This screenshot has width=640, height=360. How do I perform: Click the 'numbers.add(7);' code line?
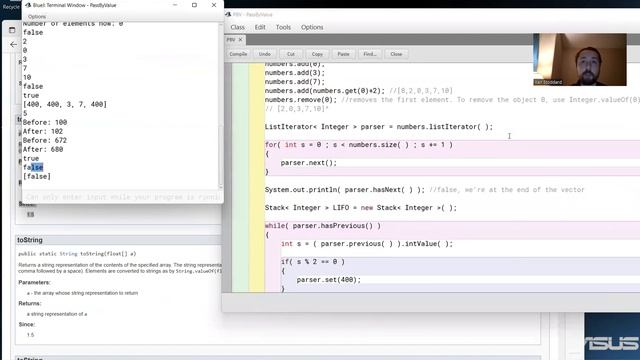tap(295, 82)
